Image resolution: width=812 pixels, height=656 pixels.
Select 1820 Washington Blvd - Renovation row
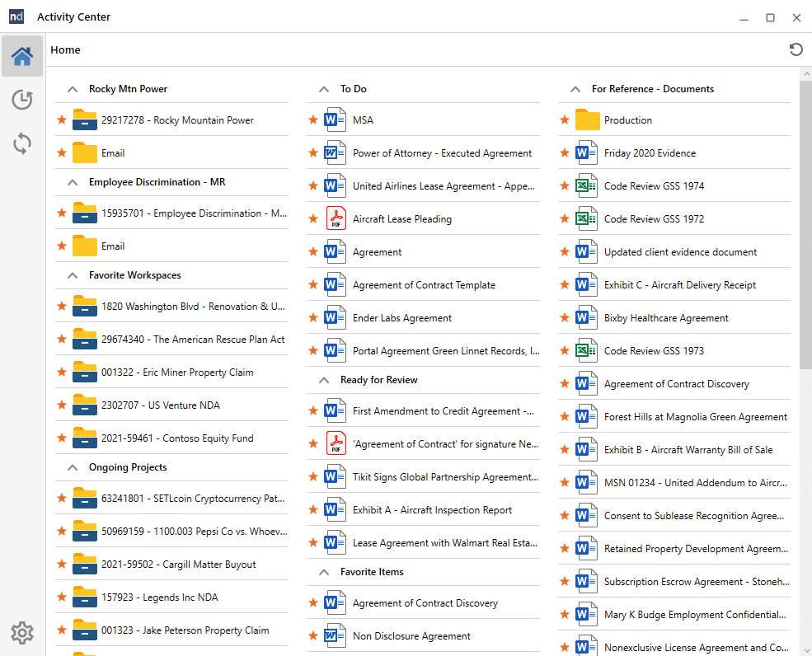click(x=172, y=306)
